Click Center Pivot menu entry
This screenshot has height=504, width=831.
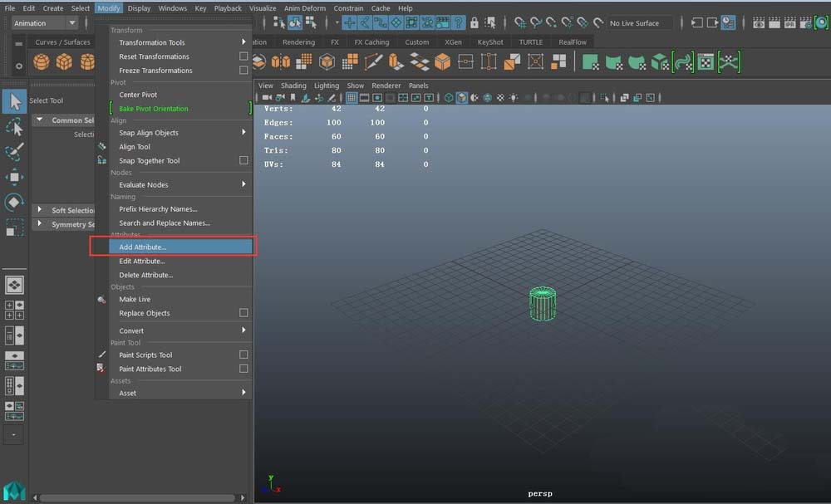pos(138,95)
